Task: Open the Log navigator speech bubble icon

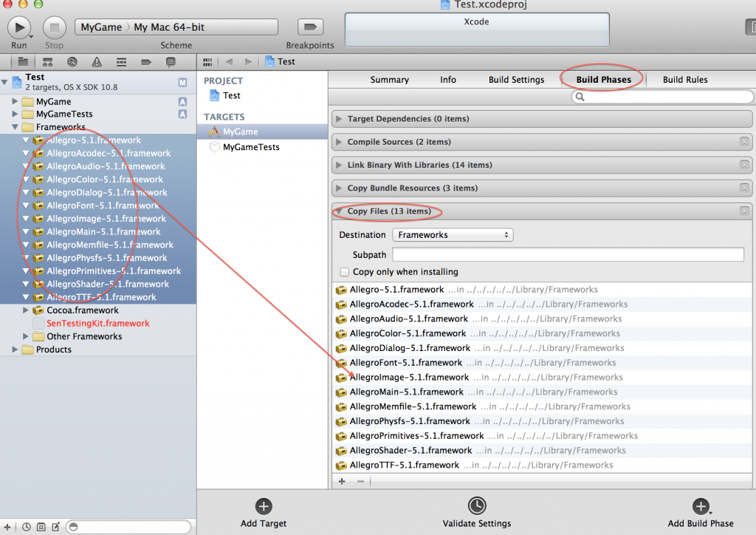Action: pos(171,62)
